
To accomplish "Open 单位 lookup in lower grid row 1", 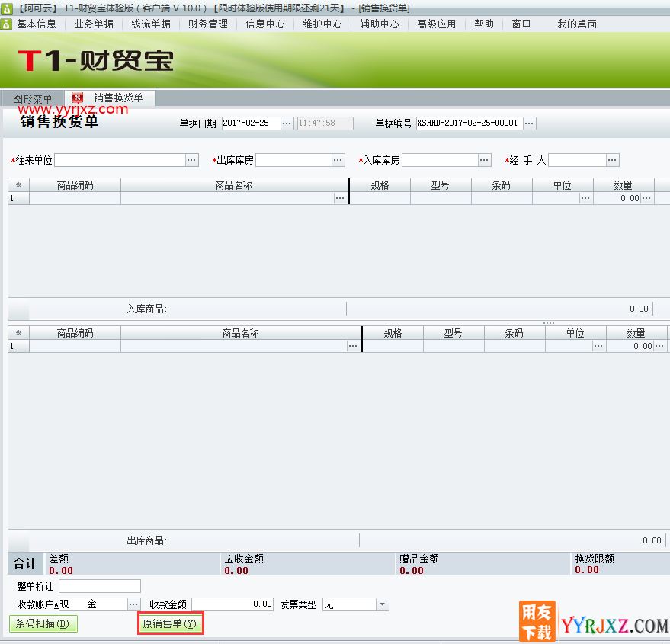I will (x=598, y=346).
